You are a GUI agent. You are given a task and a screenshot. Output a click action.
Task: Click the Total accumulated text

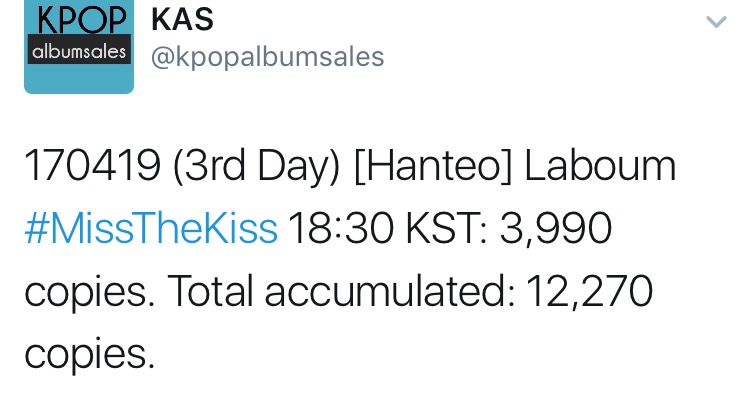(341, 291)
